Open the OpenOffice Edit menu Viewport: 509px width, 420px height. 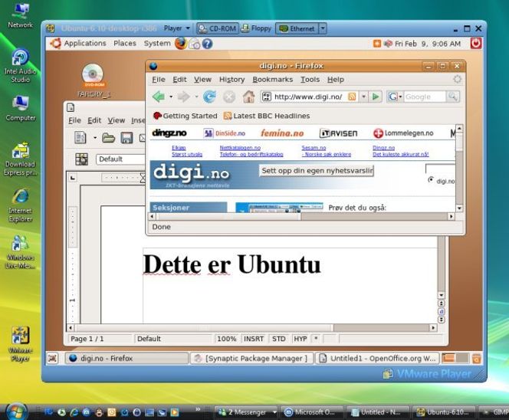tap(94, 120)
